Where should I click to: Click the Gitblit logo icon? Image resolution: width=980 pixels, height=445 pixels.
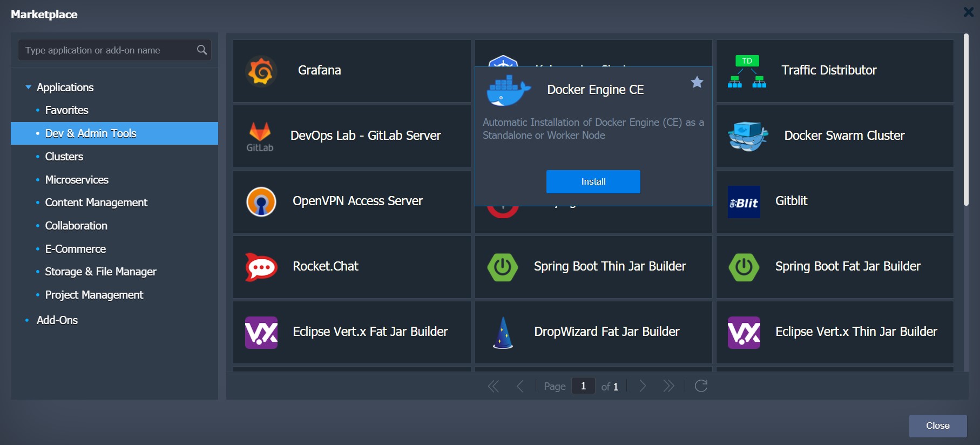(x=744, y=202)
